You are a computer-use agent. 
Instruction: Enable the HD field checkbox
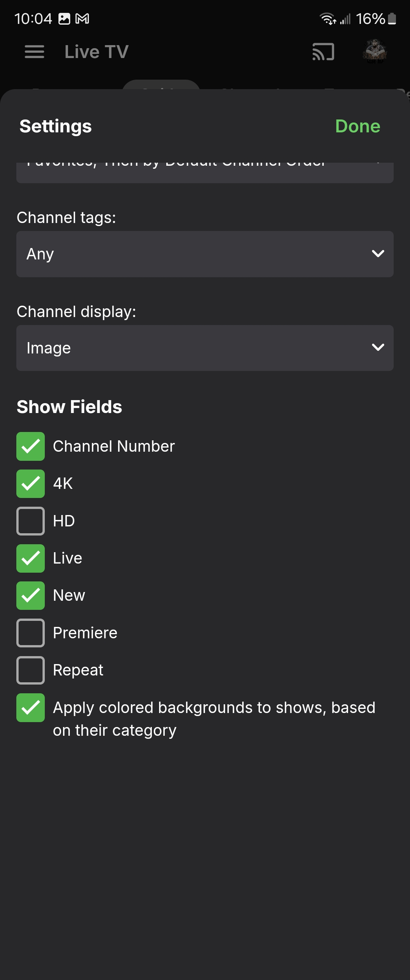[30, 521]
